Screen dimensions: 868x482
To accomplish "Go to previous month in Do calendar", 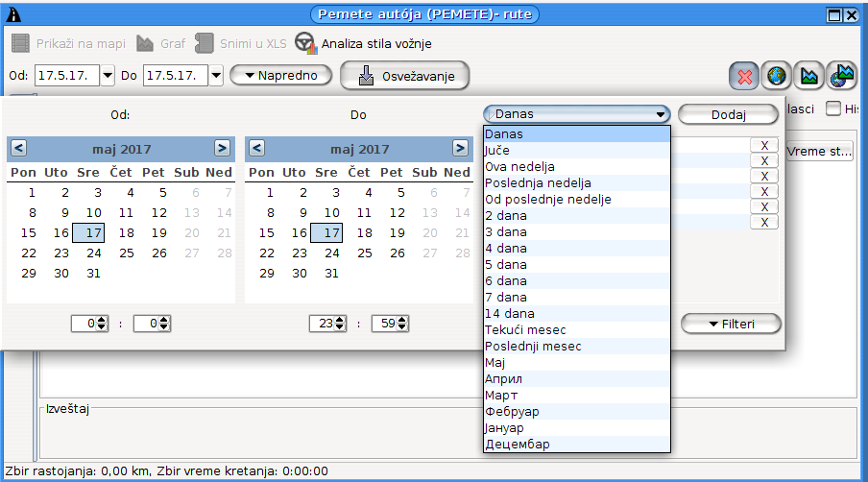I will 256,148.
